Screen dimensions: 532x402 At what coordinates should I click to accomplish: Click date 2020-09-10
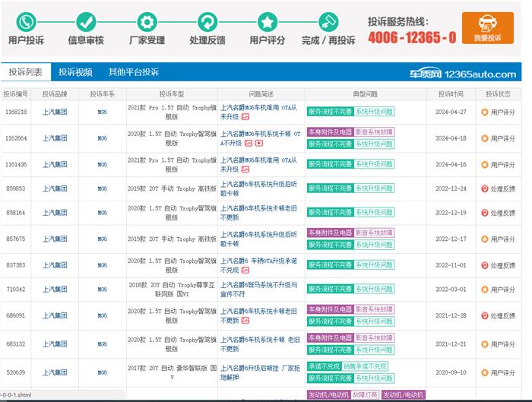point(451,372)
